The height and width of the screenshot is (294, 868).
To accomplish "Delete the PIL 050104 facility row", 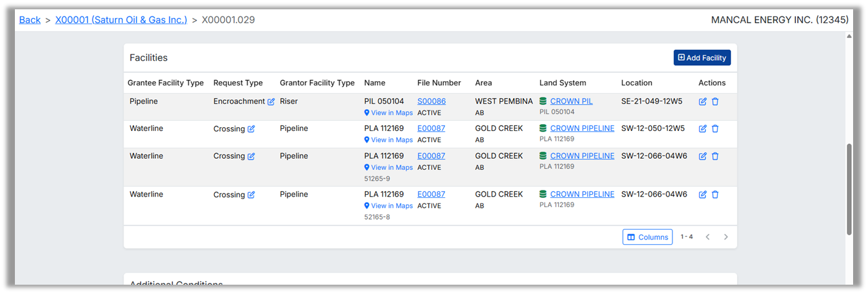I will (x=715, y=102).
